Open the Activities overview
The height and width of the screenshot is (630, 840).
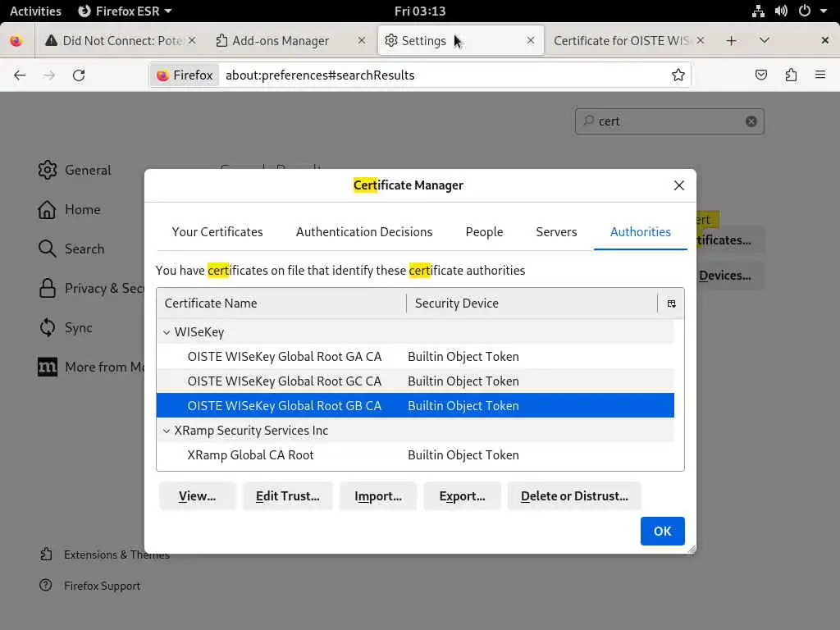tap(35, 11)
